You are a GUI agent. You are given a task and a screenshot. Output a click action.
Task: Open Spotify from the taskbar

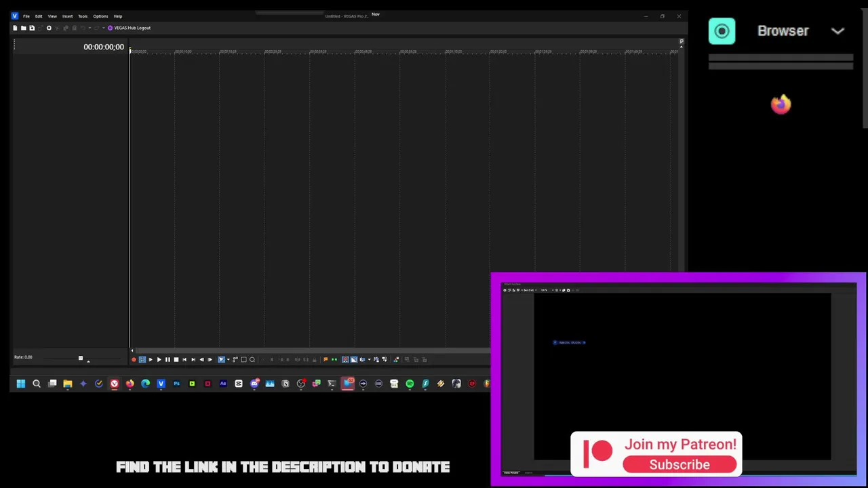(x=410, y=384)
